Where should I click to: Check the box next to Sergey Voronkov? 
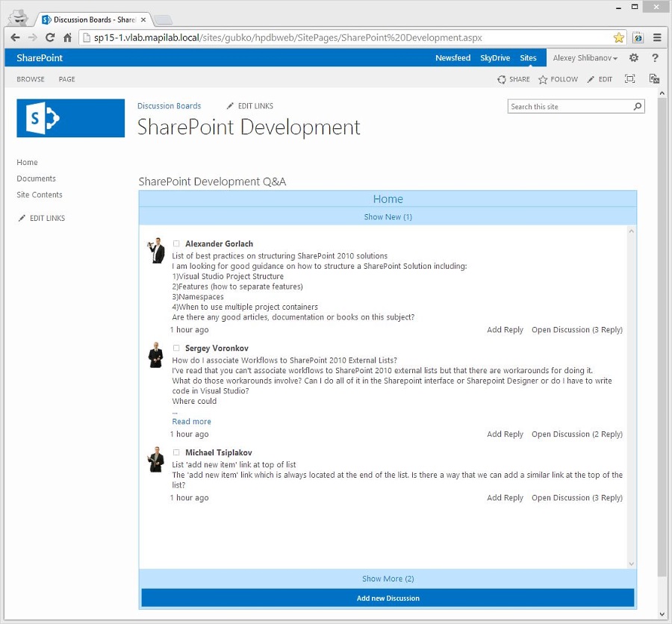tap(176, 348)
